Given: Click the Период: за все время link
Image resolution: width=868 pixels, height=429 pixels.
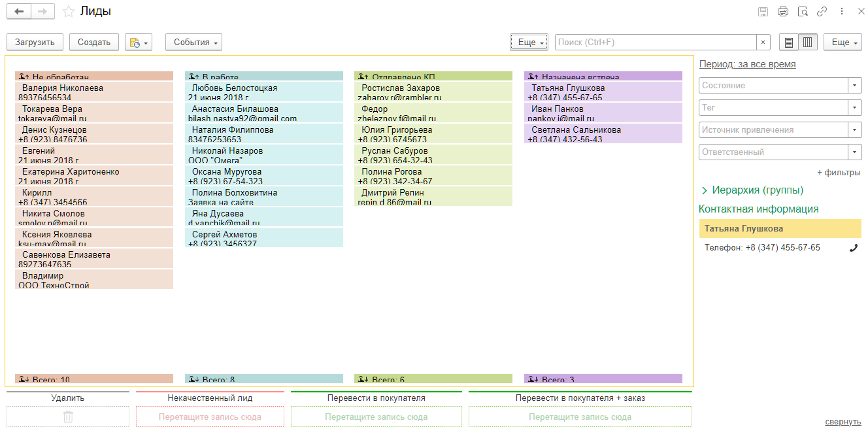Looking at the screenshot, I should click(x=748, y=64).
